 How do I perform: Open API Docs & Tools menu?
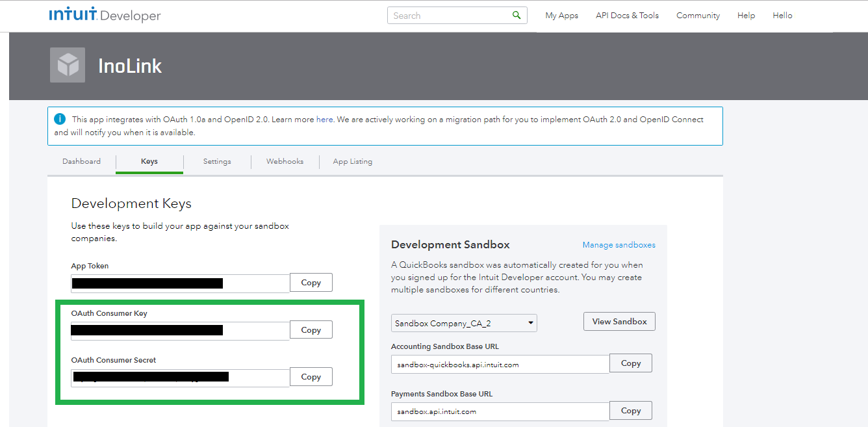click(x=627, y=16)
